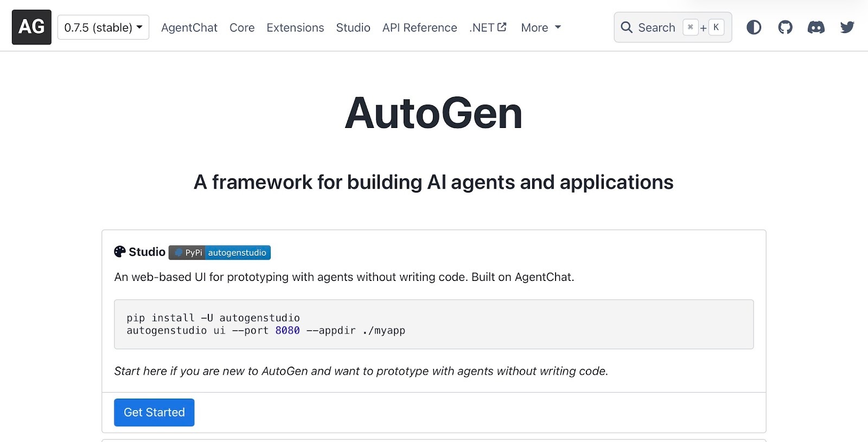Click the AG AutoGen logo

pyautogui.click(x=31, y=27)
